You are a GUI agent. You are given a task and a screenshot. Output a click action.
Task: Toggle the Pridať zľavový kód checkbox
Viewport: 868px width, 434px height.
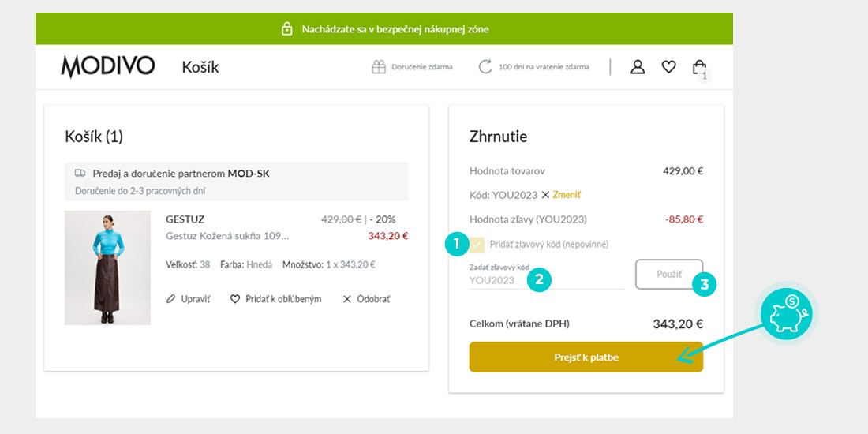click(x=476, y=244)
